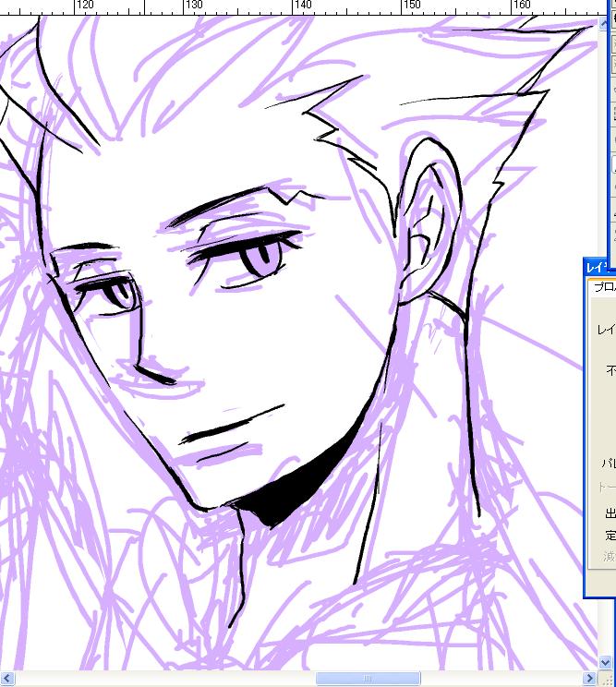Click the 140 mark on the ruler
Viewport: 616px width, 687px height.
pos(303,6)
